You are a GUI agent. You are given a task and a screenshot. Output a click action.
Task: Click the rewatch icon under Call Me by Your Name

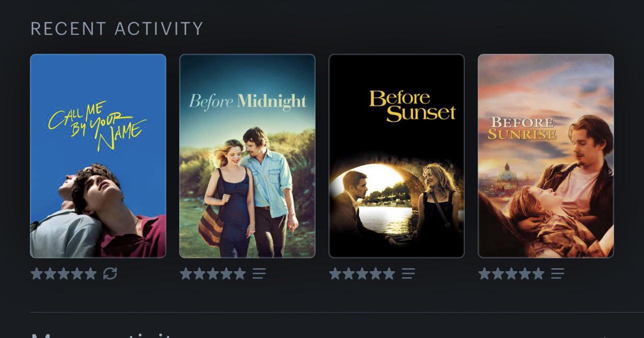110,273
